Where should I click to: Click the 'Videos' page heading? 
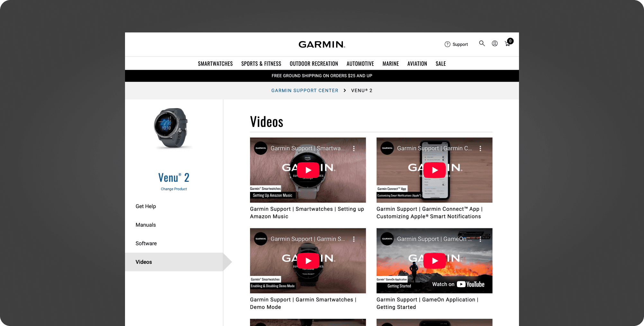tap(267, 122)
